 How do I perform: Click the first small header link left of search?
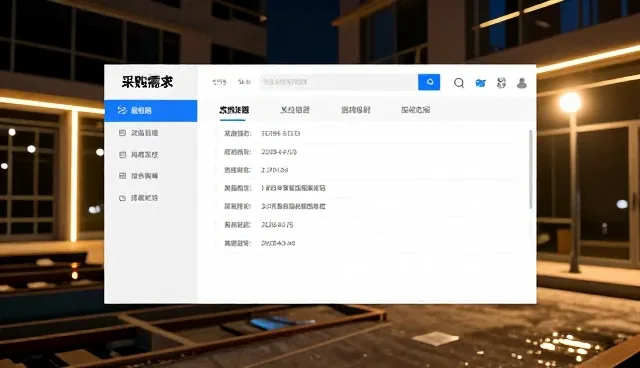pos(219,82)
